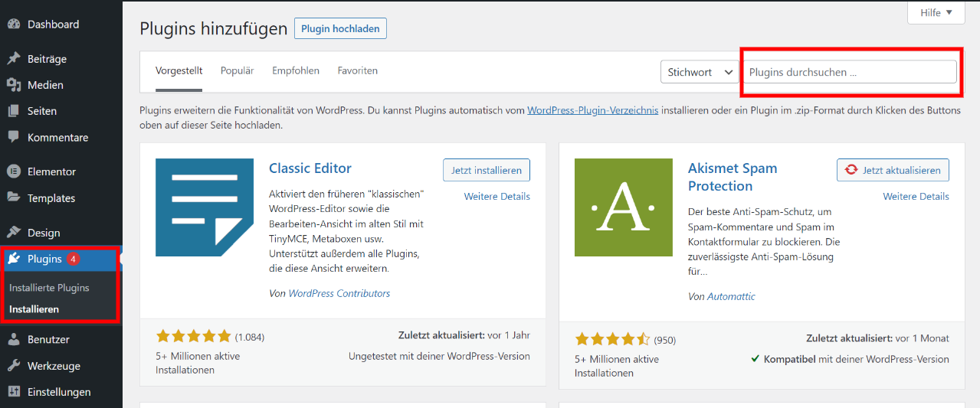
Task: Click the Beiträge pin icon
Action: (x=14, y=59)
